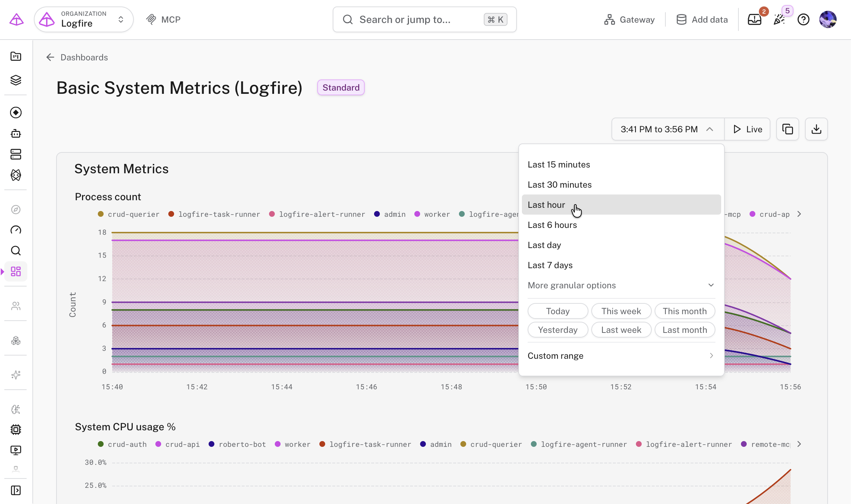Select Last hour

[x=621, y=205]
